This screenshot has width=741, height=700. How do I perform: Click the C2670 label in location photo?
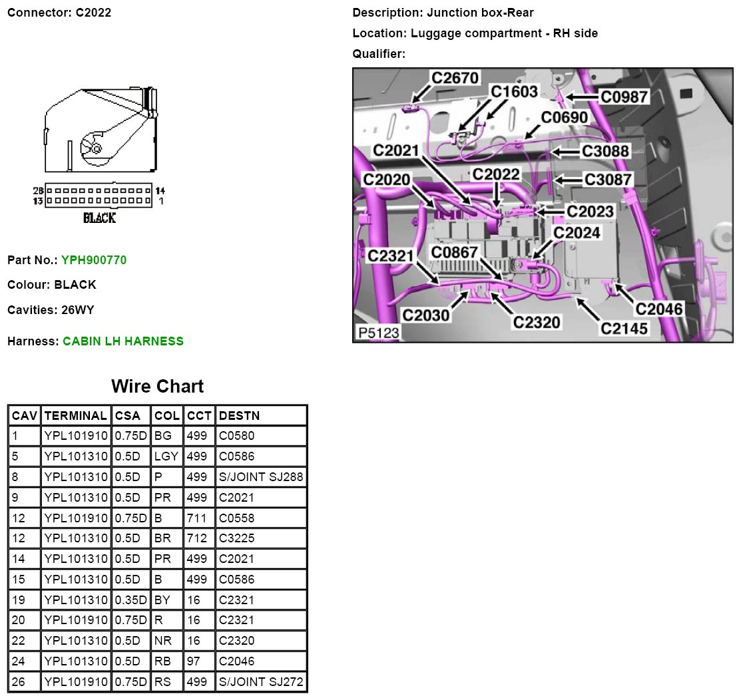coord(455,79)
